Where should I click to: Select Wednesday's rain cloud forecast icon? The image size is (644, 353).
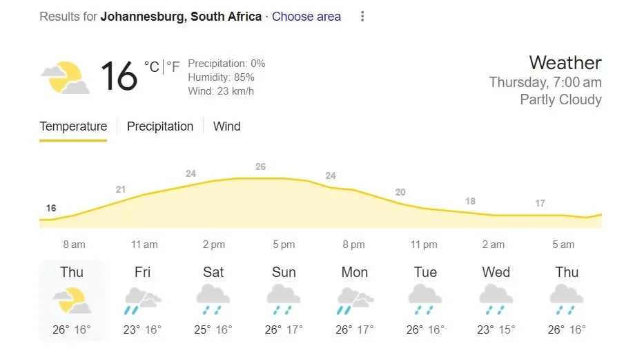[x=496, y=300]
